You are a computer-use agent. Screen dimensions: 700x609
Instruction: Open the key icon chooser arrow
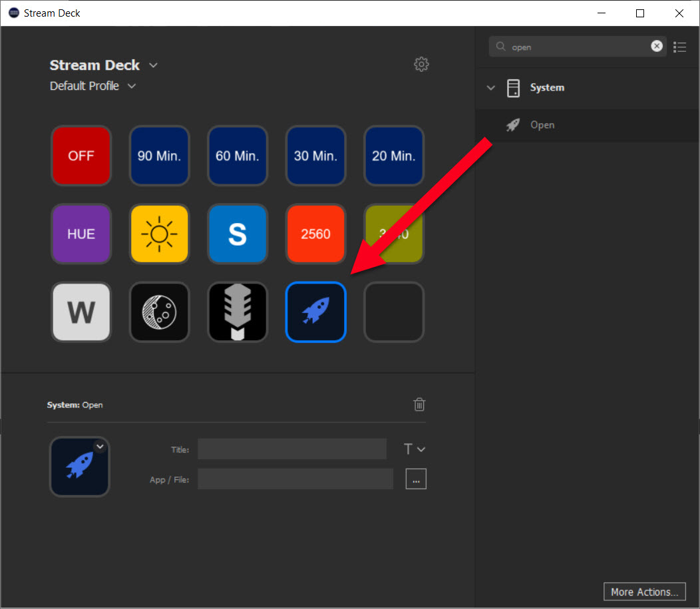100,446
